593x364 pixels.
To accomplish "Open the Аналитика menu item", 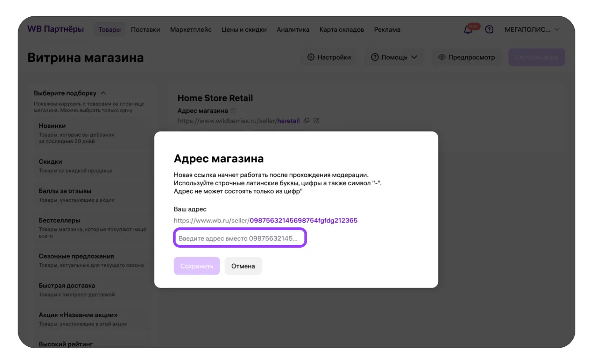I will click(x=293, y=30).
